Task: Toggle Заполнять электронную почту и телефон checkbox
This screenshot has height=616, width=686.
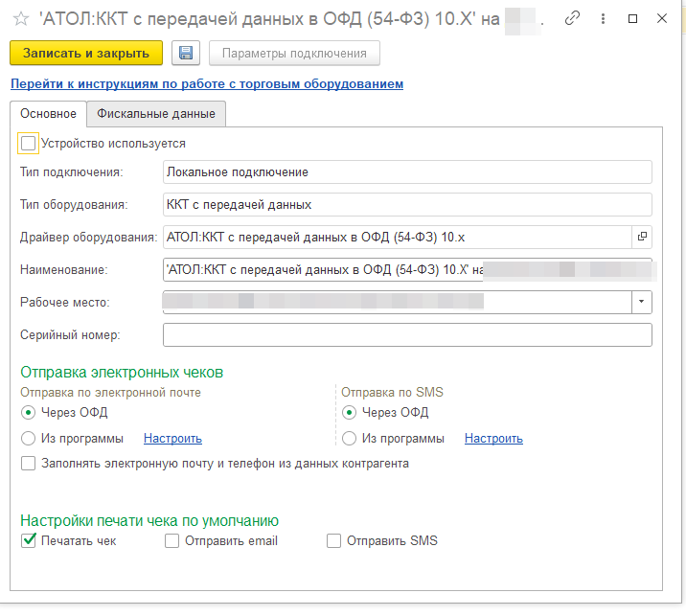Action: click(29, 464)
